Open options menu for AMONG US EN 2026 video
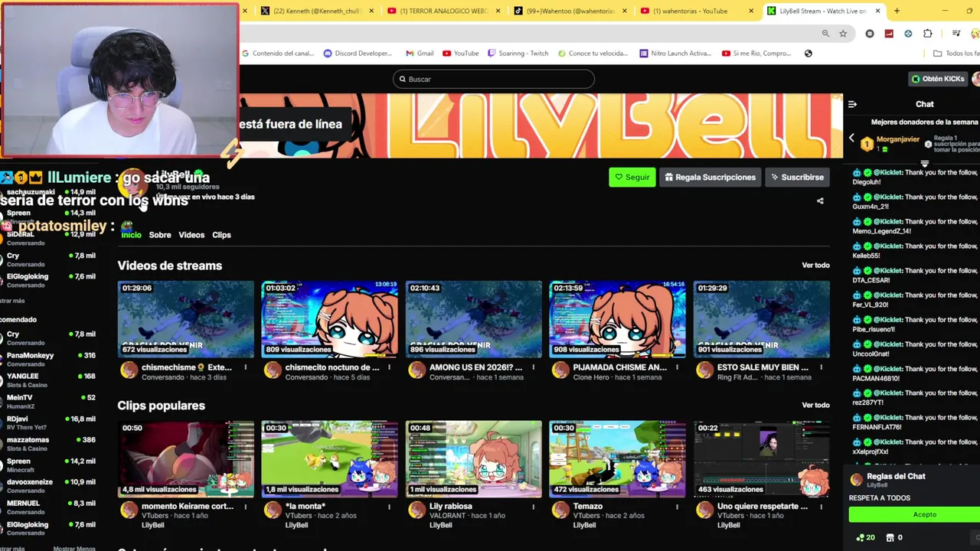The height and width of the screenshot is (551, 980). pos(533,367)
